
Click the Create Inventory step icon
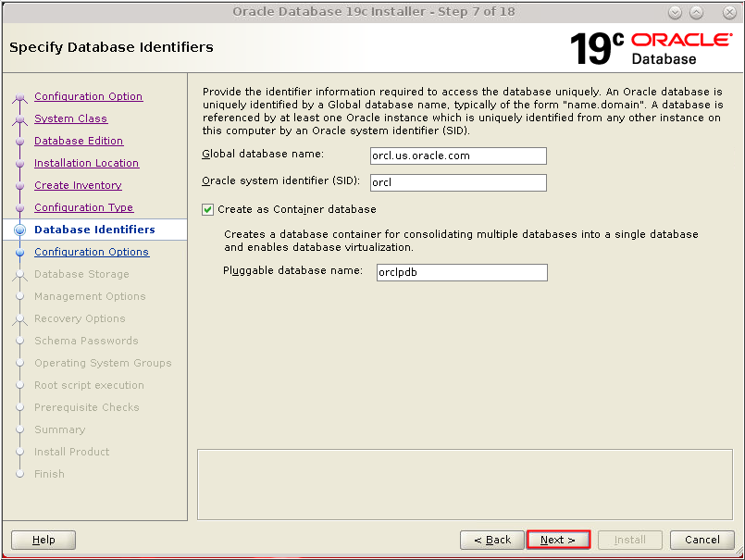pos(22,185)
